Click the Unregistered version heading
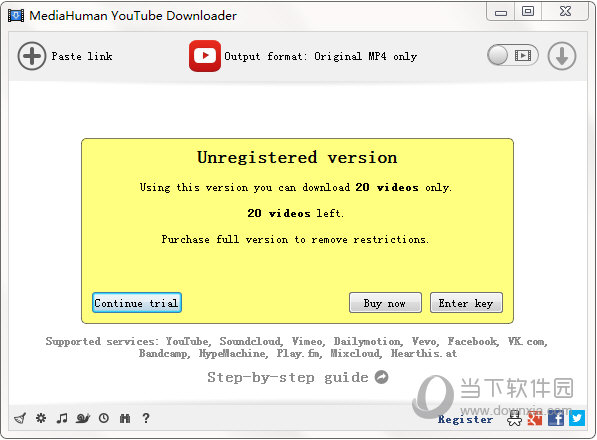The height and width of the screenshot is (440, 597). (x=297, y=158)
